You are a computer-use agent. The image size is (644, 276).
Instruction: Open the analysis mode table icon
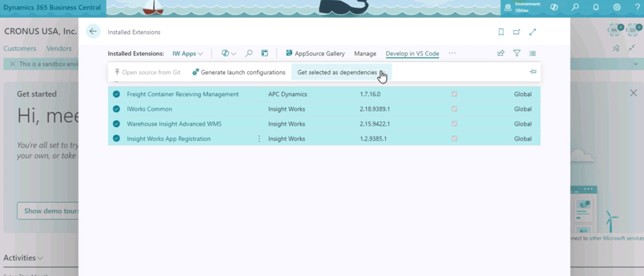[x=265, y=54]
